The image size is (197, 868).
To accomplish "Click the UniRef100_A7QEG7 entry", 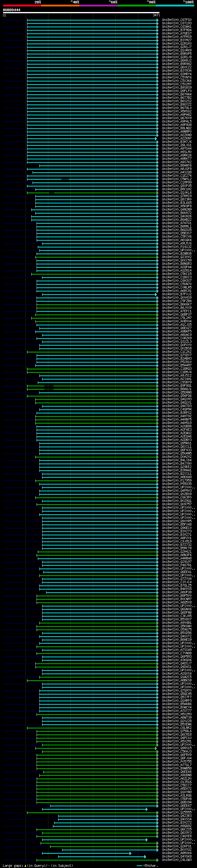I will (x=177, y=33).
